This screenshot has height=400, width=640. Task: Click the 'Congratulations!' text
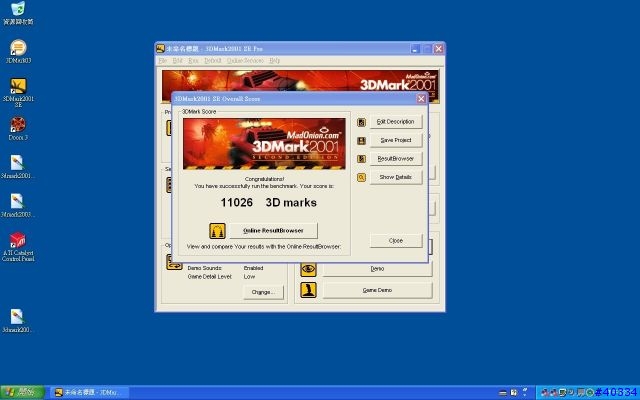264,179
